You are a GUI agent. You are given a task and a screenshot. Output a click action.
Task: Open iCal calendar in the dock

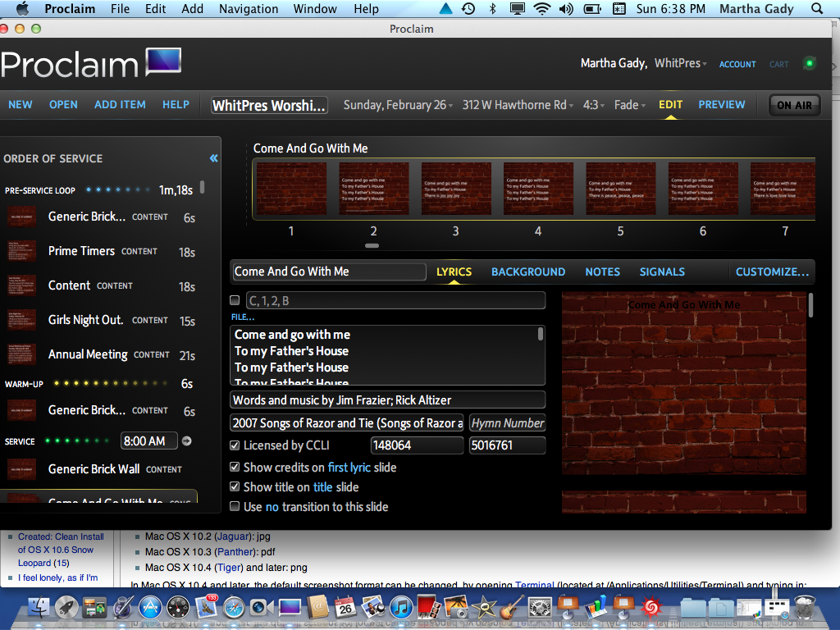[x=345, y=608]
